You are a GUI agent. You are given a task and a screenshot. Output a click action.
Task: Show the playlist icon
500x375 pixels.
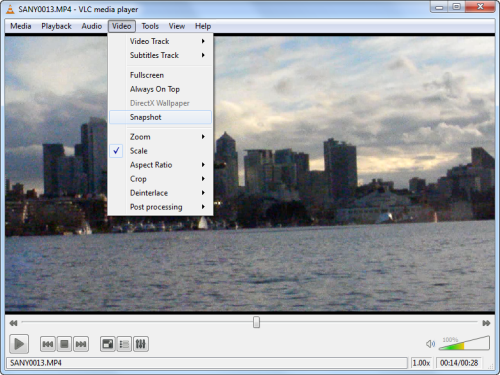click(x=124, y=344)
